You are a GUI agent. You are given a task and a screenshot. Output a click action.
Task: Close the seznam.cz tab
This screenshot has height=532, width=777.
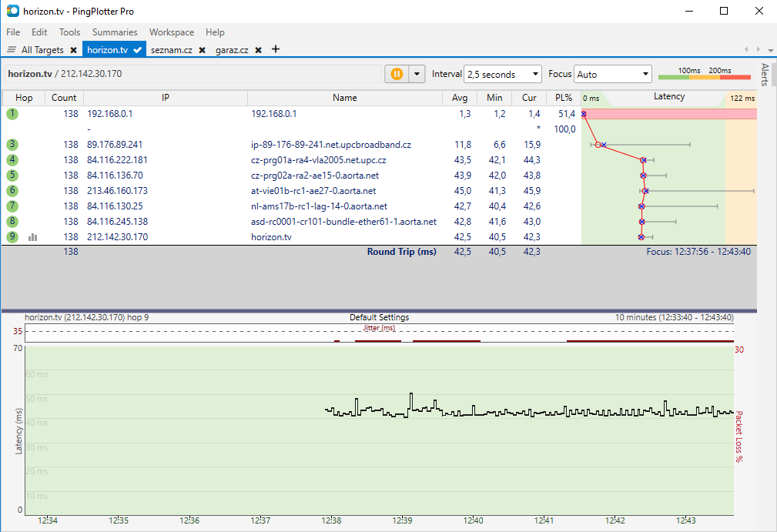coord(202,50)
